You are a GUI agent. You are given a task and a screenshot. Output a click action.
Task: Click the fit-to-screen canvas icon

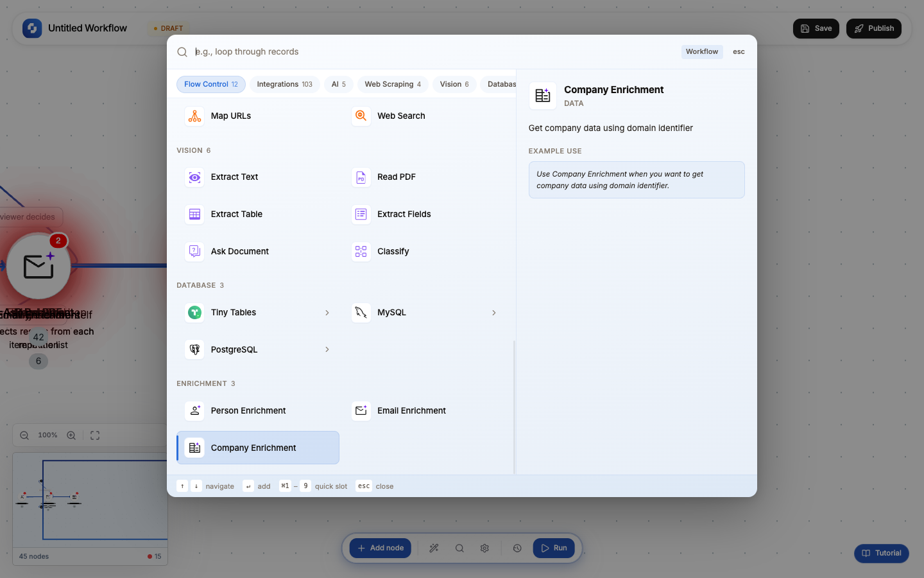tap(95, 435)
